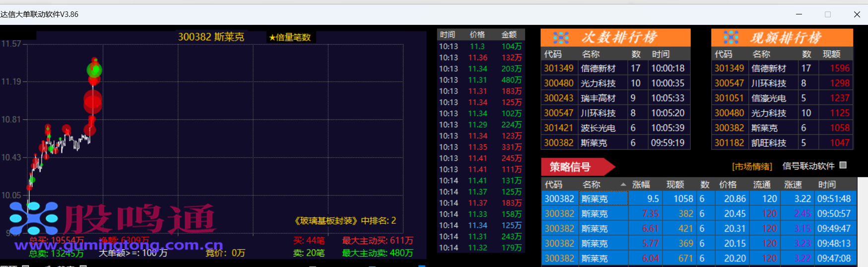Select the trade row with 203万

tap(480, 69)
